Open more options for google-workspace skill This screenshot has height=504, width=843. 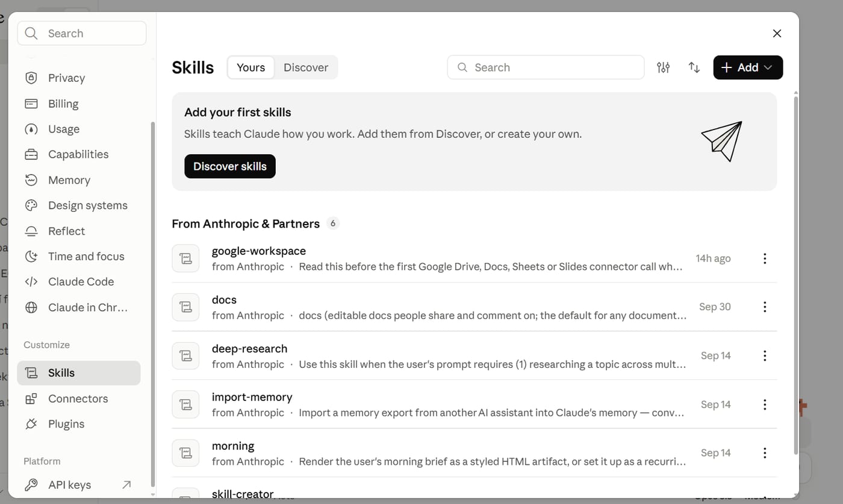tap(765, 258)
